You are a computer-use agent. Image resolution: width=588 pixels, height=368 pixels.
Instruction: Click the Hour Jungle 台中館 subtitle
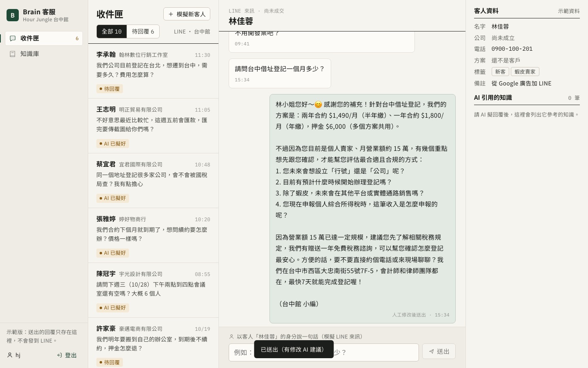pyautogui.click(x=46, y=20)
